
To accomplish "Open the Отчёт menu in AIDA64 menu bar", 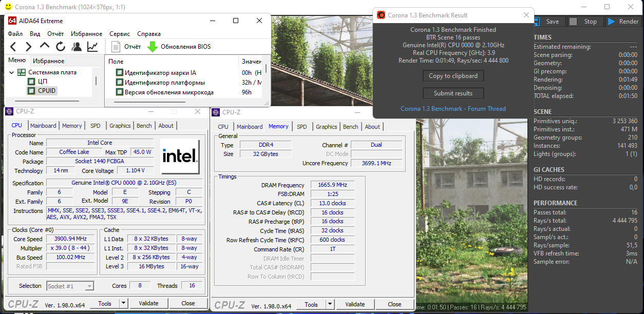I will pyautogui.click(x=55, y=34).
